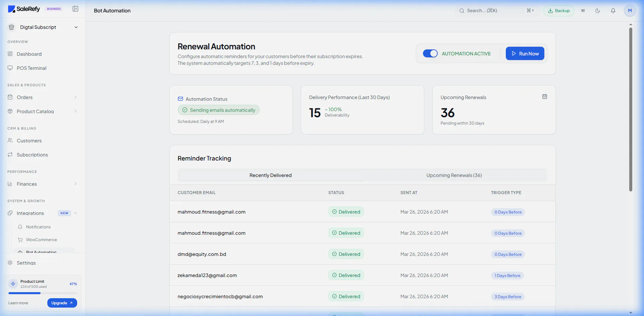
Task: Click negociosycrecimientocb@gmail.com email cell
Action: point(220,297)
